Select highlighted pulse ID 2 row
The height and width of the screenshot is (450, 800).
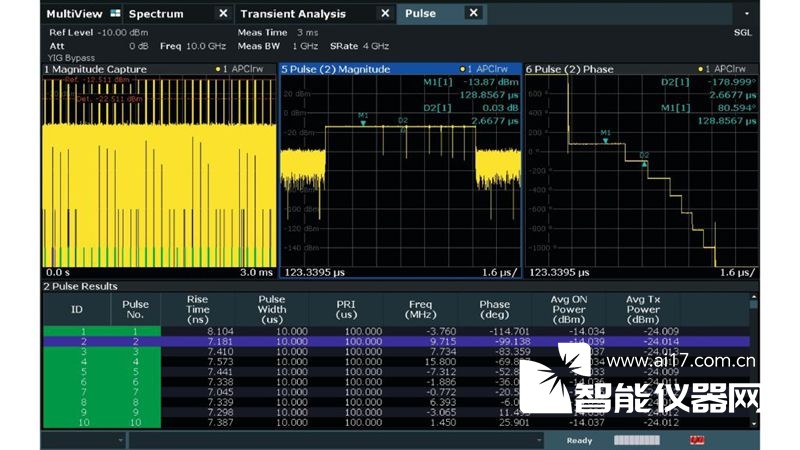396,341
